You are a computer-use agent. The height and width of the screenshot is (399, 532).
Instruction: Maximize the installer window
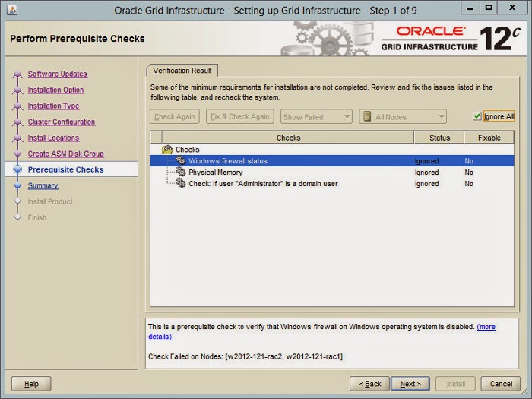[x=489, y=8]
